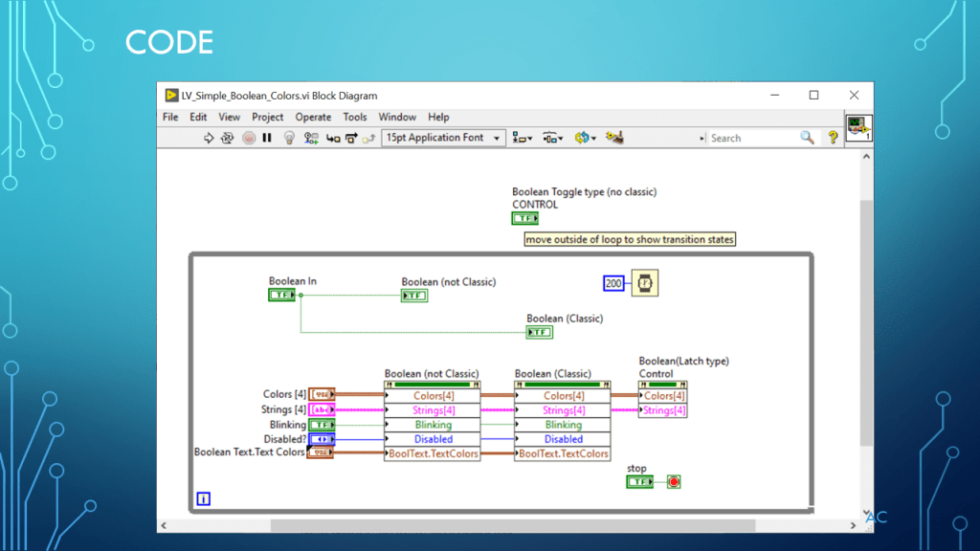
Task: Toggle the Highlight Execution light bulb
Action: (x=289, y=138)
